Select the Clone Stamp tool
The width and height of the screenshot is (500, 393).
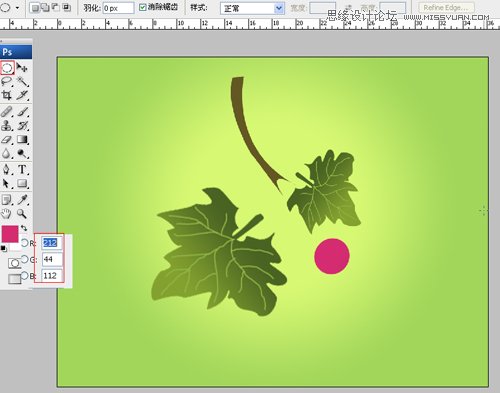[x=7, y=126]
